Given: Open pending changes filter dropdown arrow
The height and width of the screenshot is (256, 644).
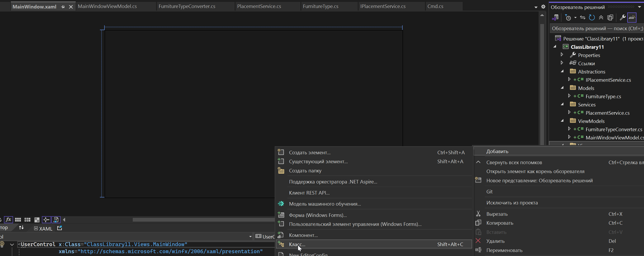Looking at the screenshot, I should point(575,17).
